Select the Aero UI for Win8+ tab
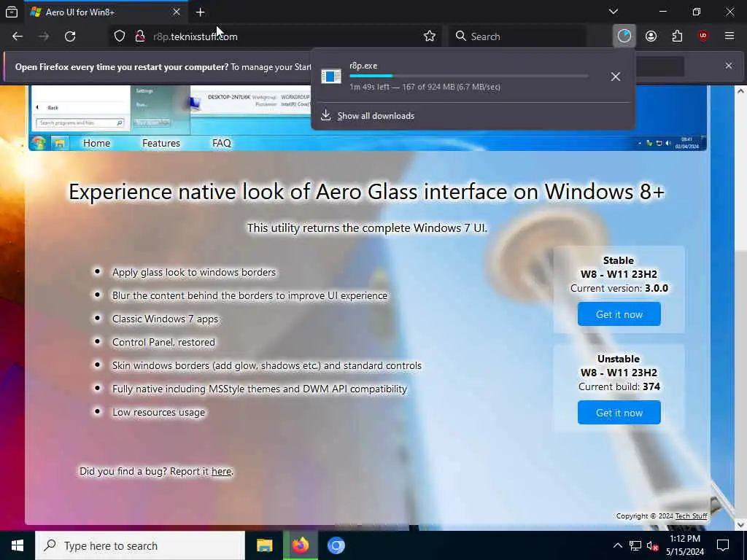747x560 pixels. pos(105,12)
